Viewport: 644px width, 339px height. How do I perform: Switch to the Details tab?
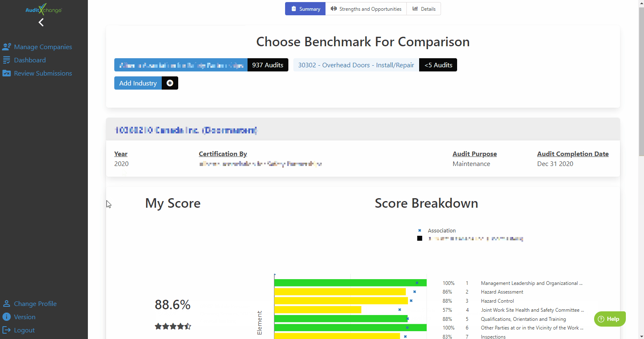click(x=424, y=9)
